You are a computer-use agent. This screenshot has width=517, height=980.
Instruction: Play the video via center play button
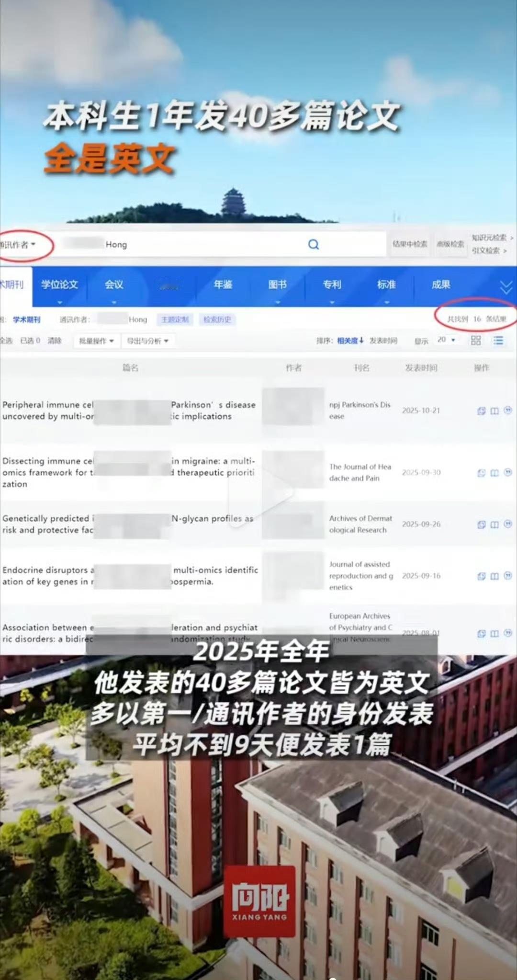[261, 491]
